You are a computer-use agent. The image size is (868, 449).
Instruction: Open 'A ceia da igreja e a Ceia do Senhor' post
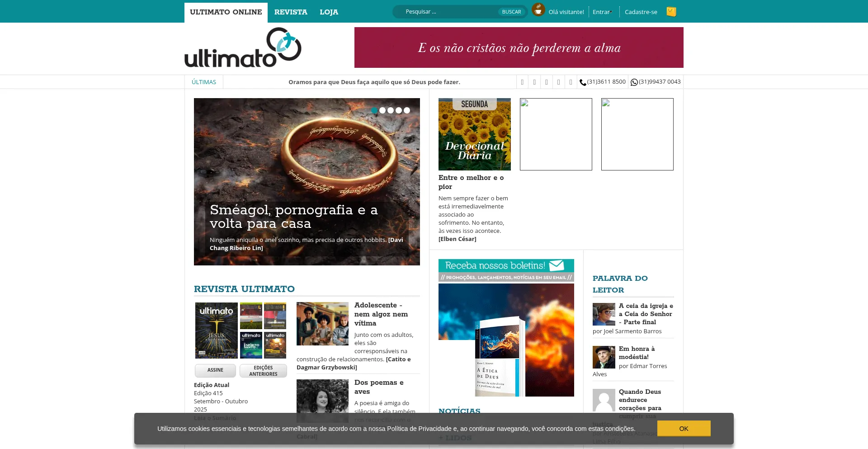tap(646, 314)
